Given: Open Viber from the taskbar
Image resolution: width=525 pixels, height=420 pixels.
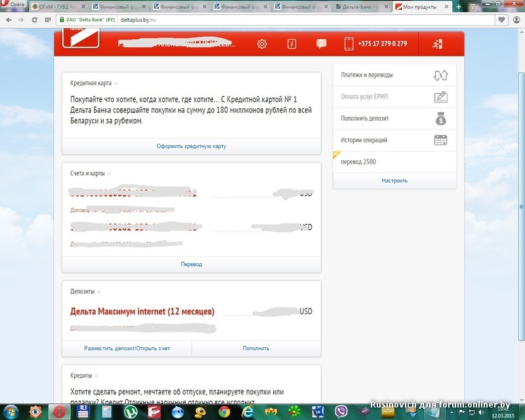Looking at the screenshot, I should [341, 411].
